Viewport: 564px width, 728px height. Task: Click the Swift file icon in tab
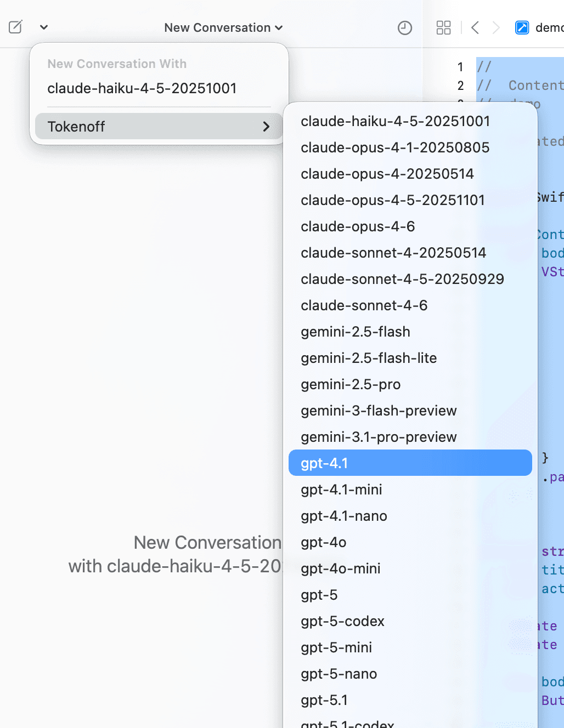pos(522,28)
